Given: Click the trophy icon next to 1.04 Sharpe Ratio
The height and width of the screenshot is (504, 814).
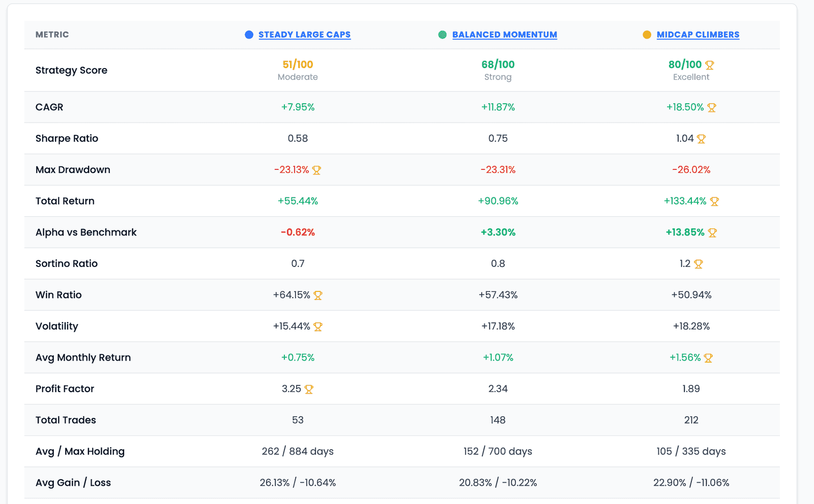Looking at the screenshot, I should coord(701,139).
